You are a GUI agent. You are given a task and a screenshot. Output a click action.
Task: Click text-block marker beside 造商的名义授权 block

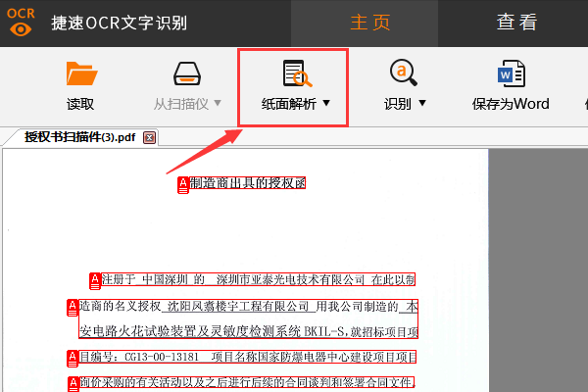(73, 308)
